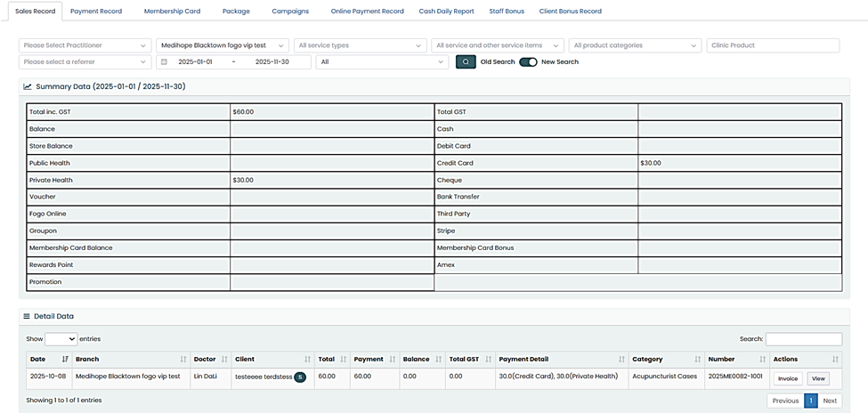Switch to the Payment Record tab
This screenshot has width=868, height=413.
[96, 12]
